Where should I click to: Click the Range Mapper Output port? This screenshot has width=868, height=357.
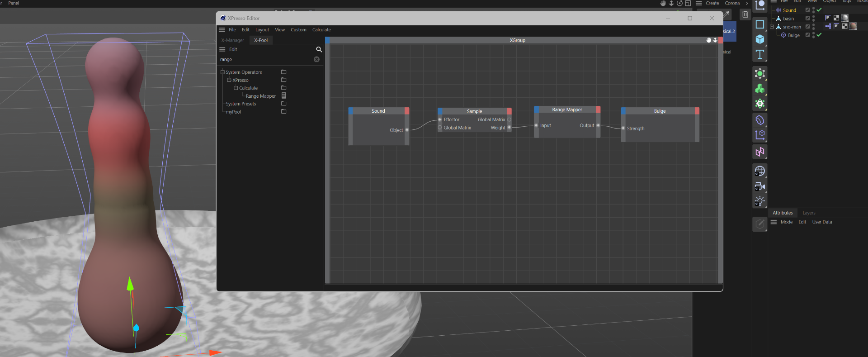point(598,125)
